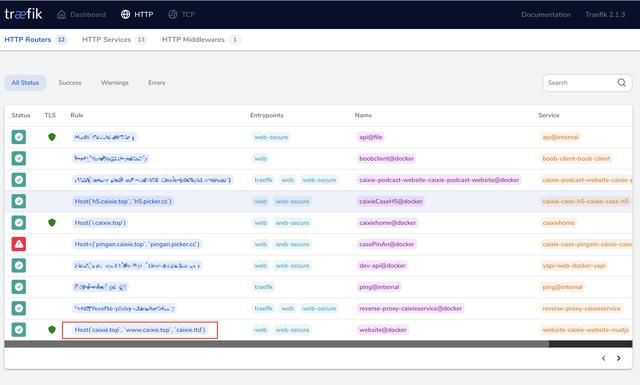Click TLS shield icon for caixiehome@docker
Image resolution: width=640 pixels, height=385 pixels.
(x=52, y=223)
